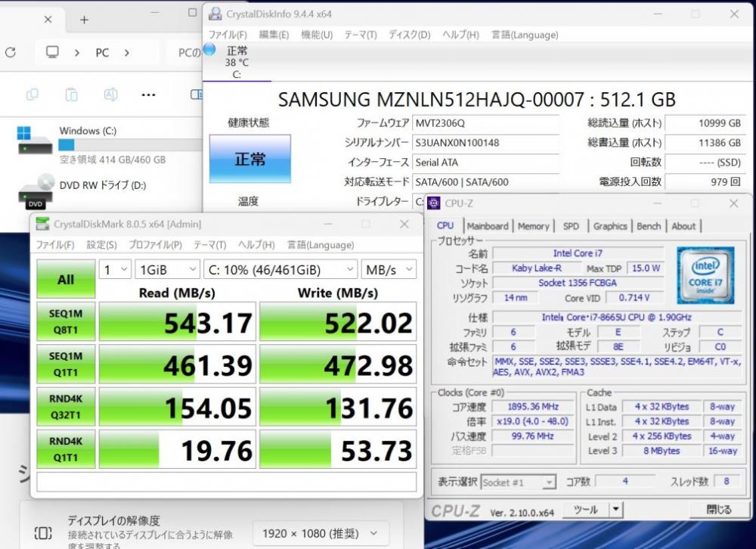
Task: Open the unit dropdown showing MB/s
Action: point(389,270)
